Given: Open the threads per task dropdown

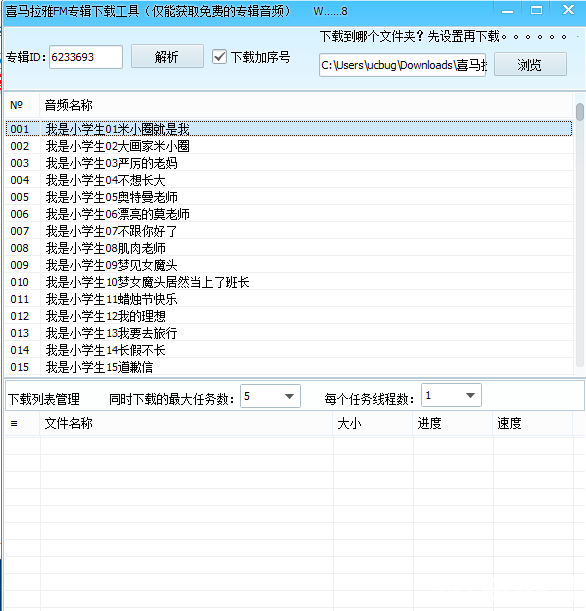Looking at the screenshot, I should [x=451, y=395].
